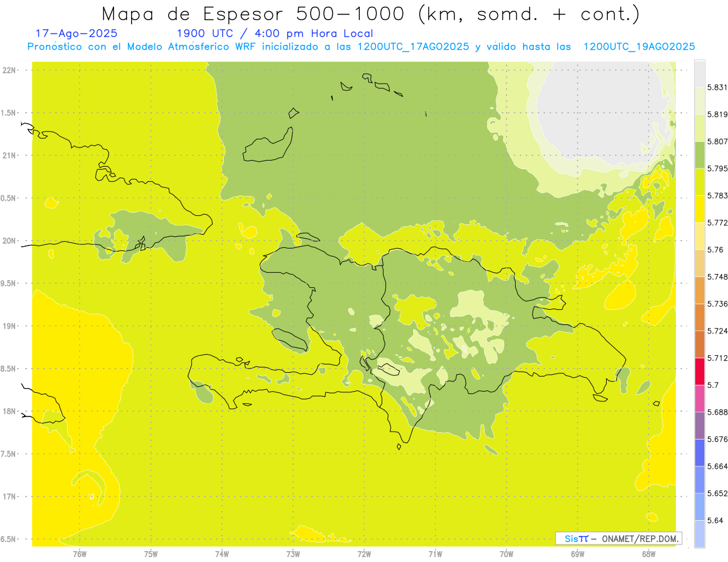The width and height of the screenshot is (728, 562).
Task: Click the legend value '5.807'
Action: pyautogui.click(x=717, y=141)
